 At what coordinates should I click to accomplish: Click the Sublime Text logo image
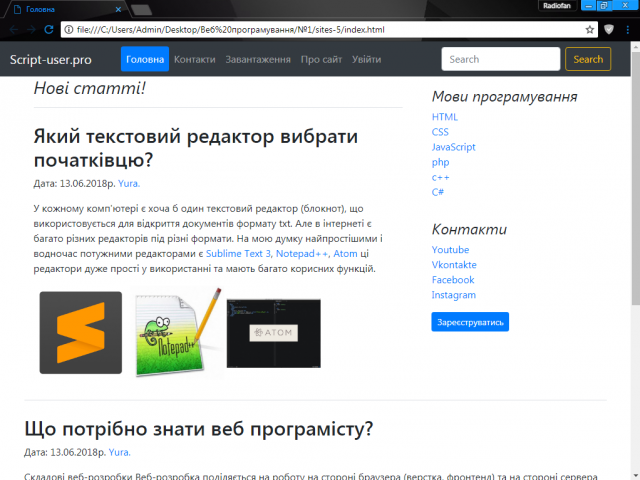click(81, 333)
